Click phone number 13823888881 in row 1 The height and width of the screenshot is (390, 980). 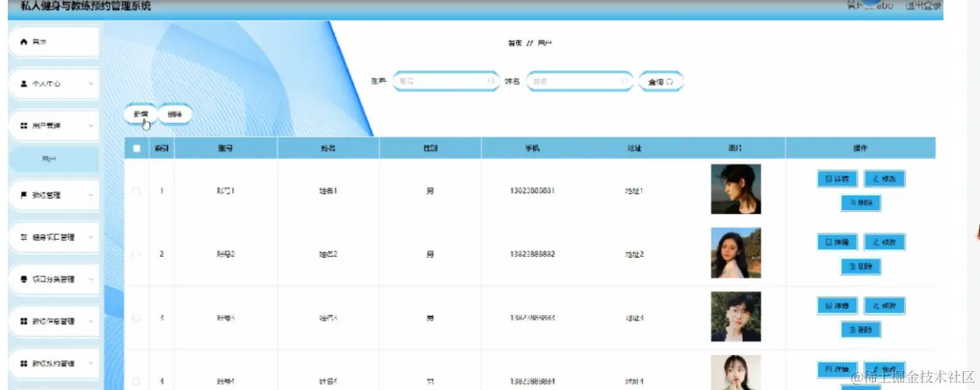coord(532,191)
